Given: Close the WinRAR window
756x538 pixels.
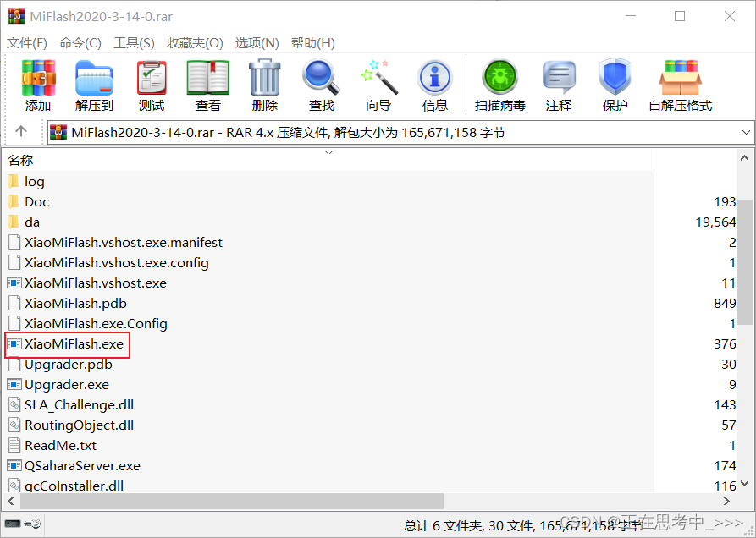Looking at the screenshot, I should pyautogui.click(x=730, y=16).
